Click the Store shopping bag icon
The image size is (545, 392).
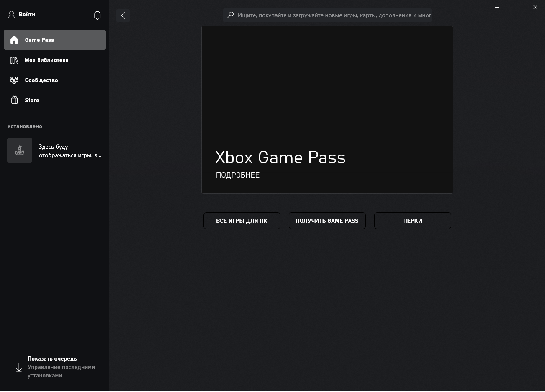(x=14, y=100)
